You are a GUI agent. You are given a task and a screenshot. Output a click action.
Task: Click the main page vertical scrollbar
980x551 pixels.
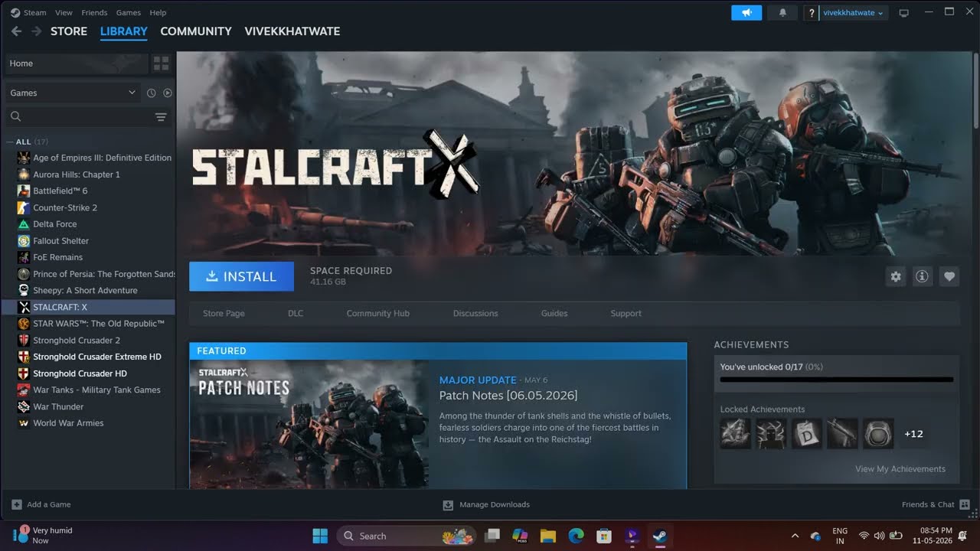[976, 90]
